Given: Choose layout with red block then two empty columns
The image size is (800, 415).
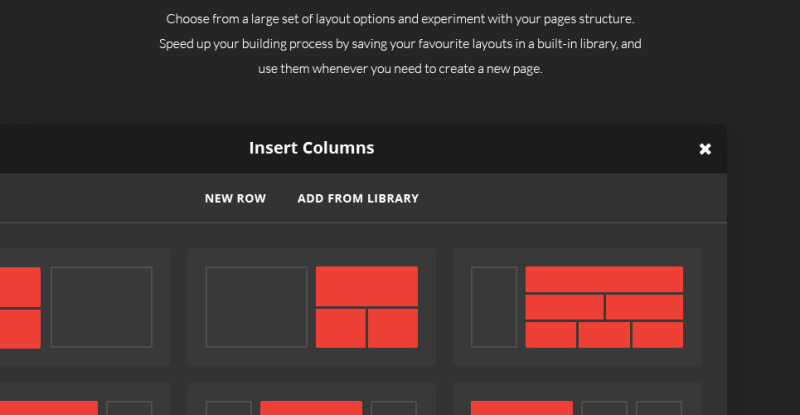Looking at the screenshot, I should (577, 400).
